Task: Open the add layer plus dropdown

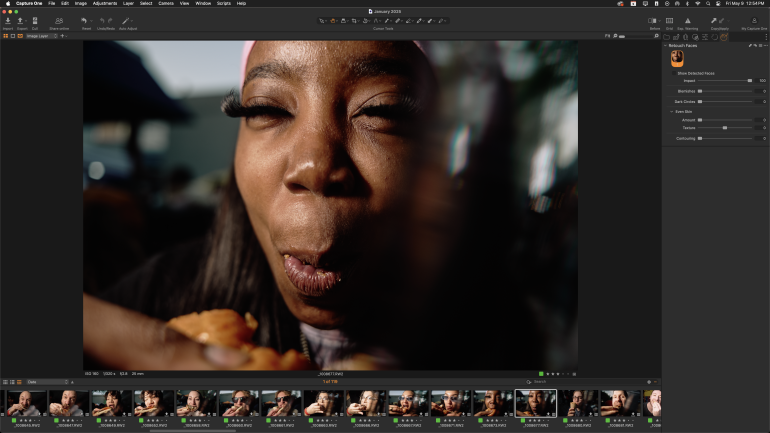Action: click(x=63, y=36)
